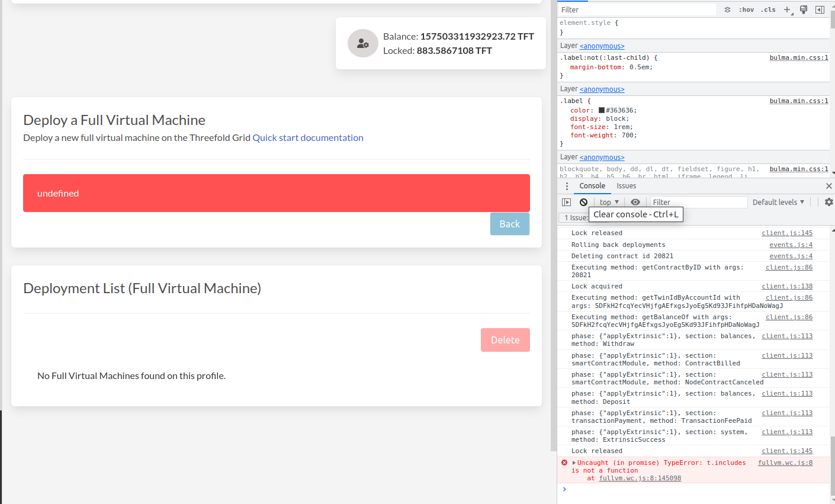Toggle the .cls element classes editor

point(768,9)
